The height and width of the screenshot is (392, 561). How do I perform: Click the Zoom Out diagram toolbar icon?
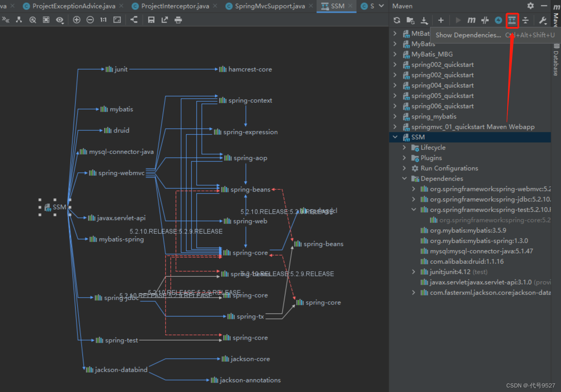click(90, 20)
